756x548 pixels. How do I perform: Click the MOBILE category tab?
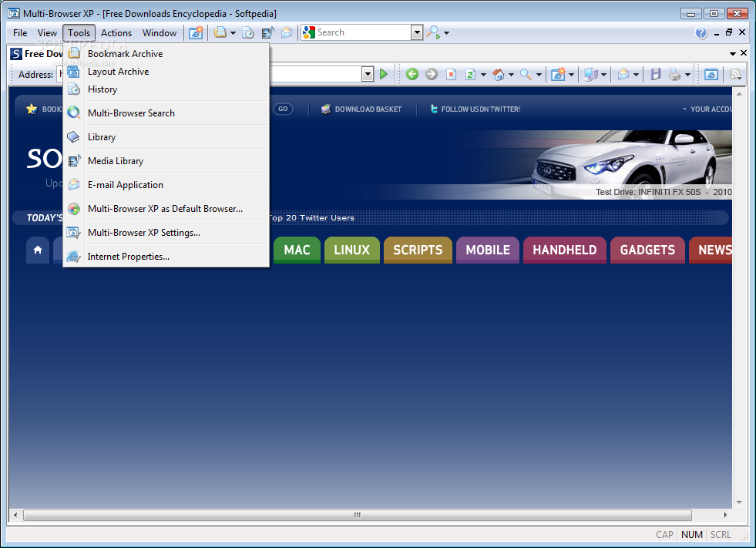488,250
